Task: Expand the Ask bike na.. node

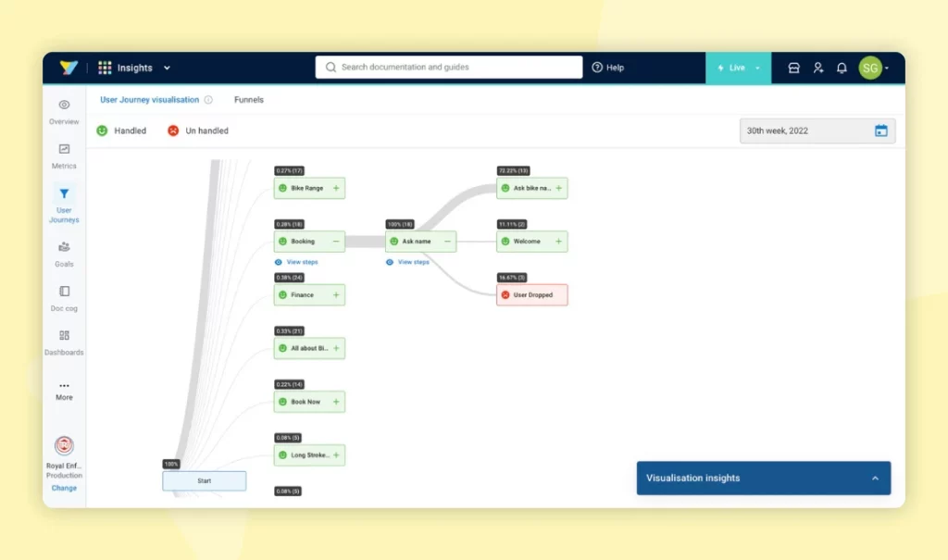Action: click(x=558, y=188)
